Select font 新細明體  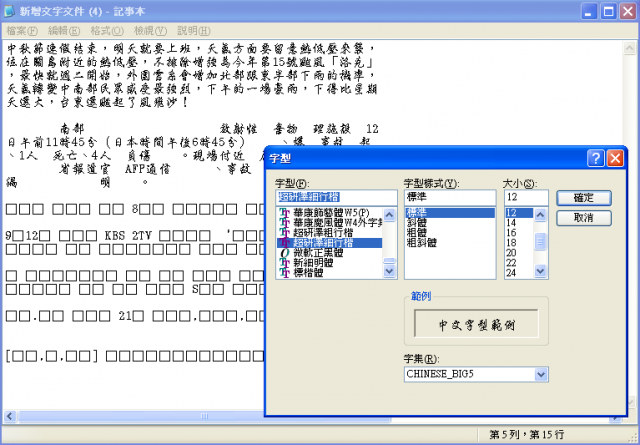(x=313, y=263)
